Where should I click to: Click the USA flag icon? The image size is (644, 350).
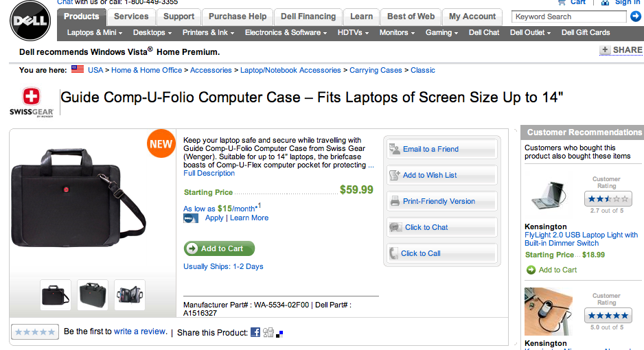pos(77,69)
